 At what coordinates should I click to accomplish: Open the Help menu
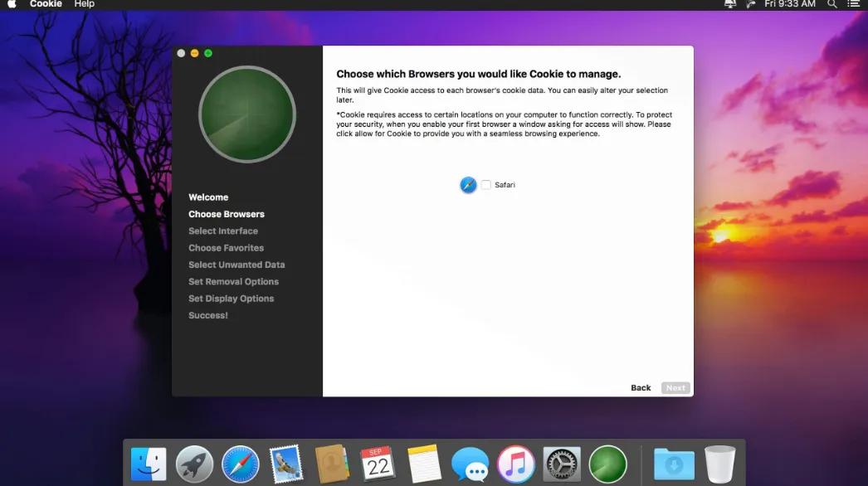84,4
